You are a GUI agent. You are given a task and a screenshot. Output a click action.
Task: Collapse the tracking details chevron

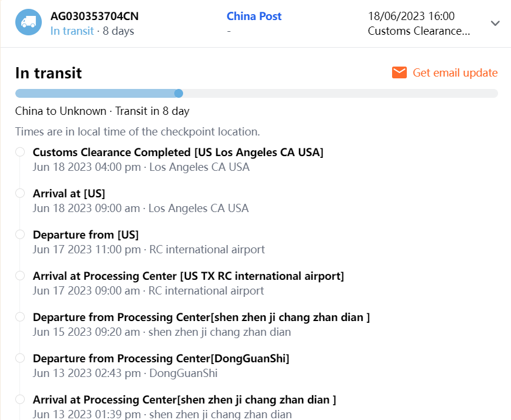tap(495, 23)
